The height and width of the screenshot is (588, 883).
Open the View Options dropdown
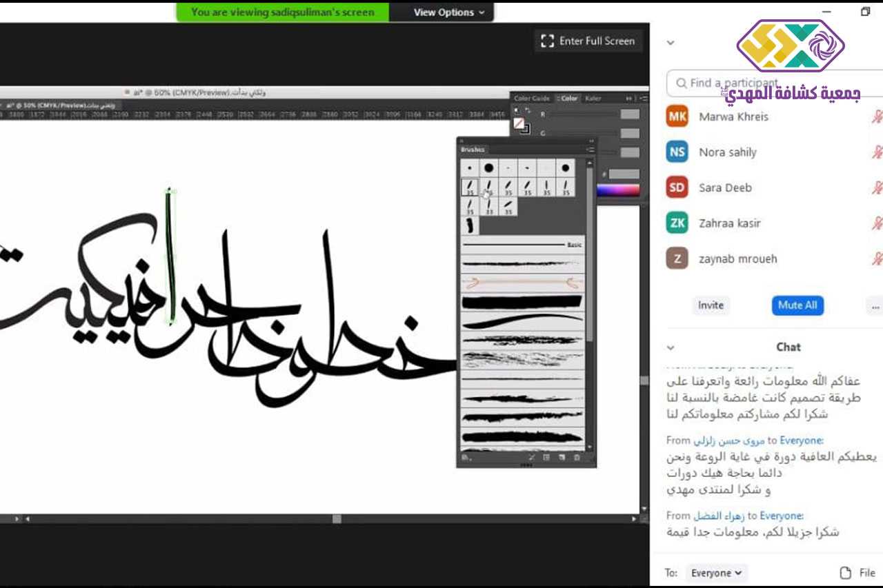point(448,12)
